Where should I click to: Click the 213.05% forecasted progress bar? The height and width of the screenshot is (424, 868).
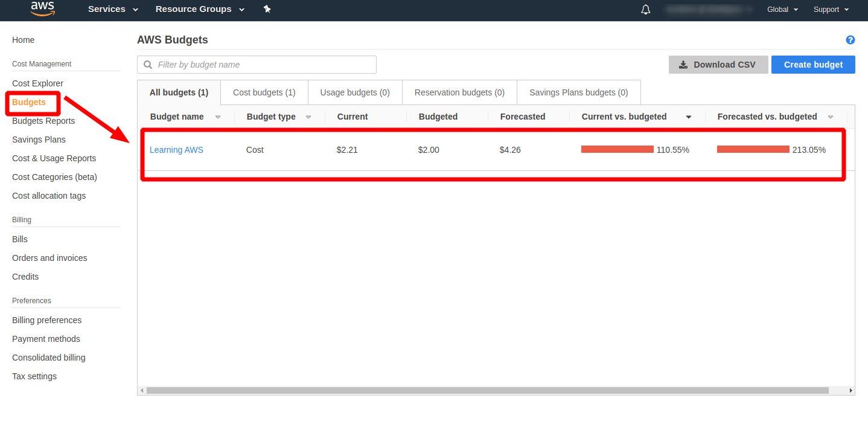tap(753, 149)
